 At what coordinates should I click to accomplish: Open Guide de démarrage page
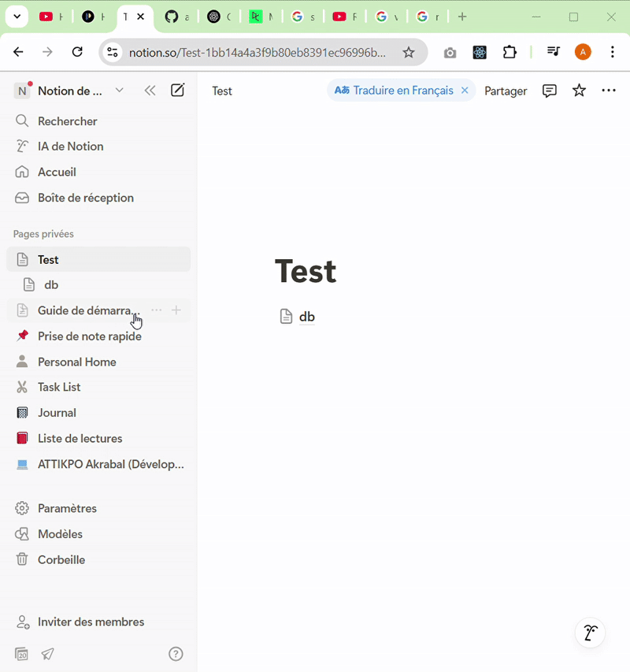[x=87, y=310]
